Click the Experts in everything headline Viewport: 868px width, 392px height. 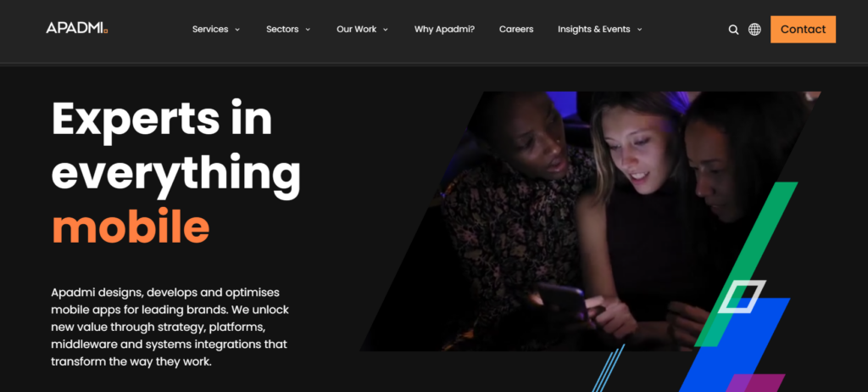coord(176,149)
